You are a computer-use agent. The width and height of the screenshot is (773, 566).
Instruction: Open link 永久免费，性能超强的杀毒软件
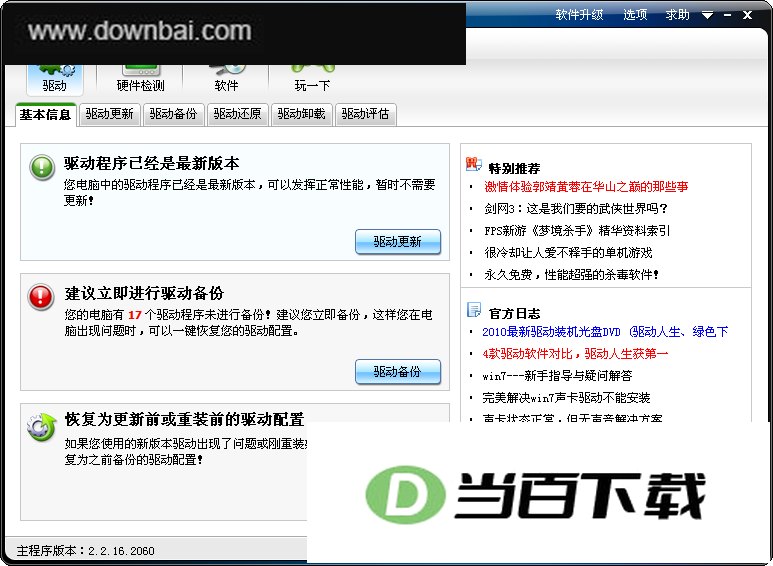(571, 275)
